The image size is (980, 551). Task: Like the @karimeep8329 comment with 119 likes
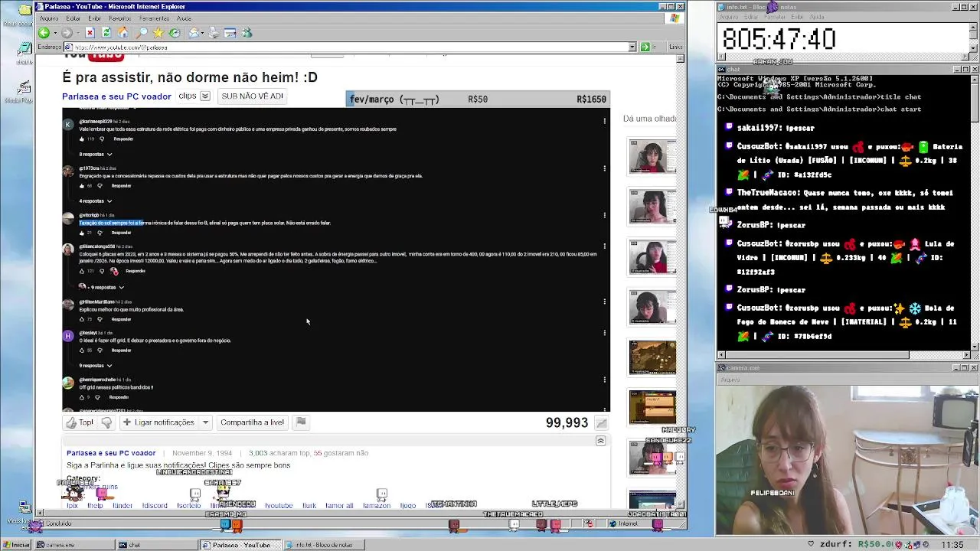pyautogui.click(x=82, y=139)
